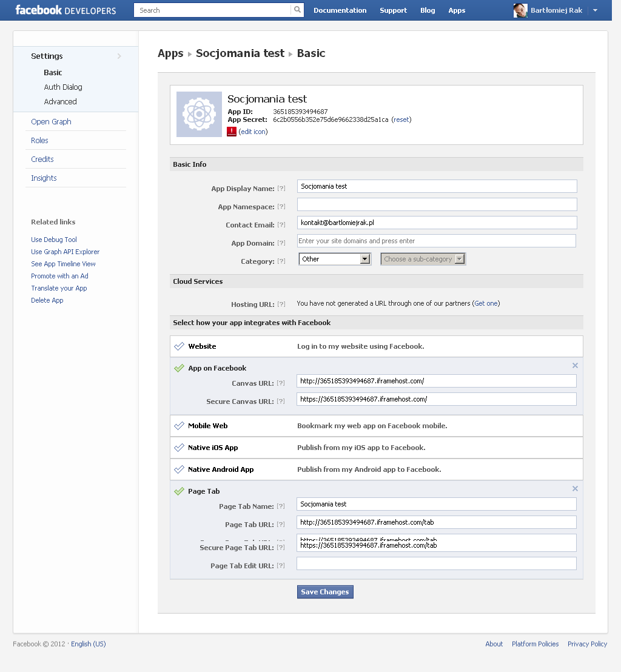Click Promote with an Ad link
This screenshot has width=621, height=672.
[59, 276]
